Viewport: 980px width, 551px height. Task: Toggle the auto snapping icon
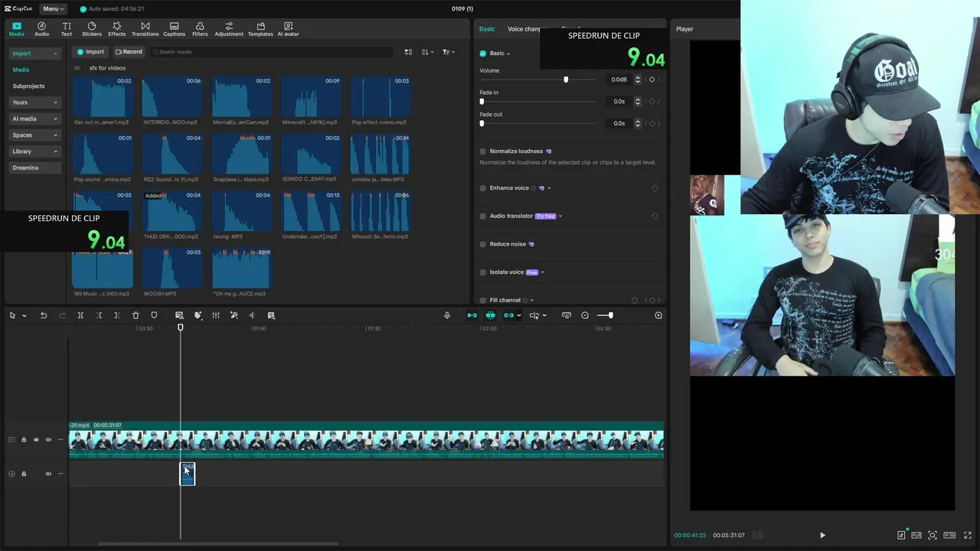coord(491,315)
